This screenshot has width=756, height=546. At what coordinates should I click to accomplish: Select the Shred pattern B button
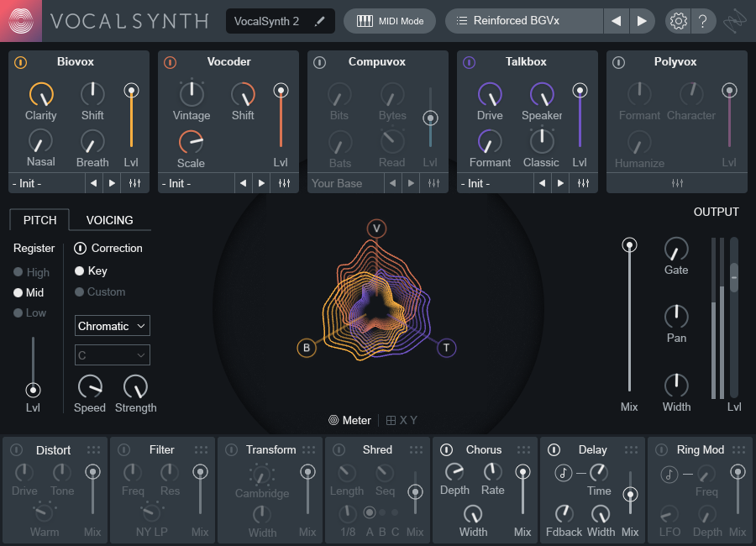[382, 512]
